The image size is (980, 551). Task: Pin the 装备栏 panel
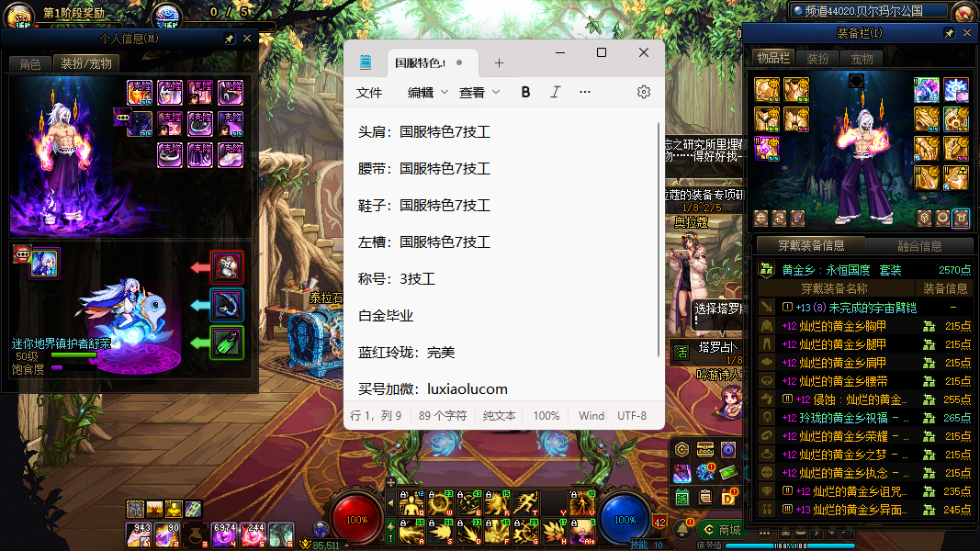tap(949, 33)
